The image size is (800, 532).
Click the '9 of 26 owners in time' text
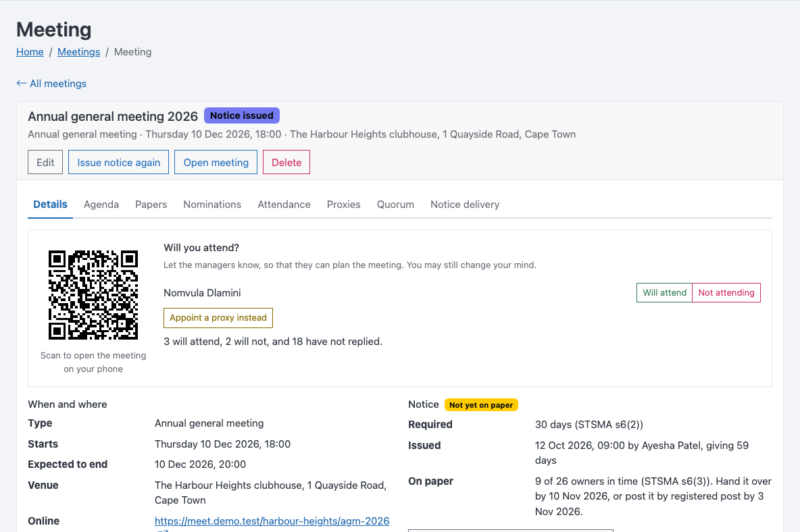tap(586, 481)
